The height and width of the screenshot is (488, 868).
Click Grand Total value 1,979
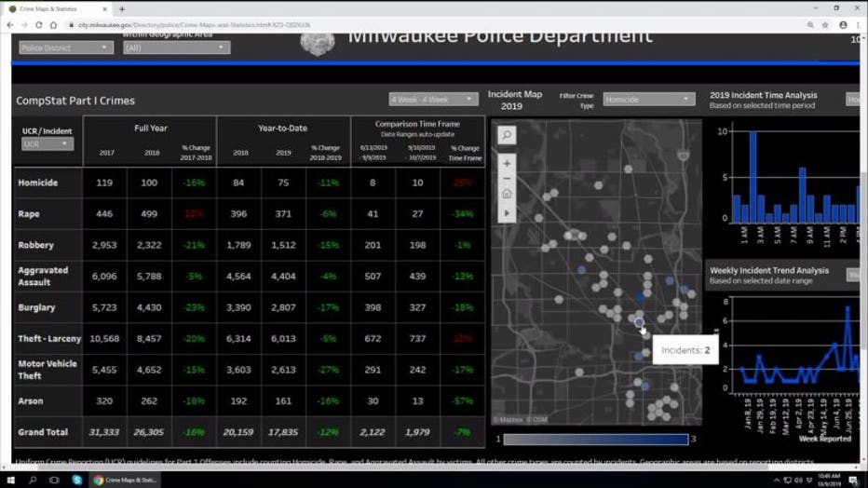(x=417, y=432)
